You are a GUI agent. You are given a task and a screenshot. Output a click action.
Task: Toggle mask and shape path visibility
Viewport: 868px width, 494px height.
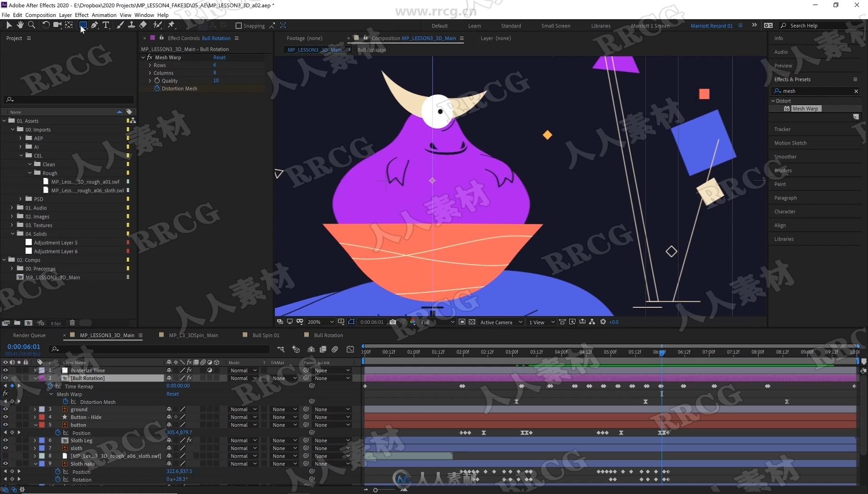tap(351, 322)
